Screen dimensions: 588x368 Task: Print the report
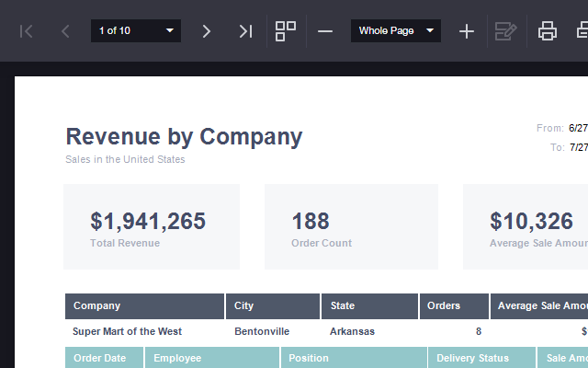click(x=548, y=31)
